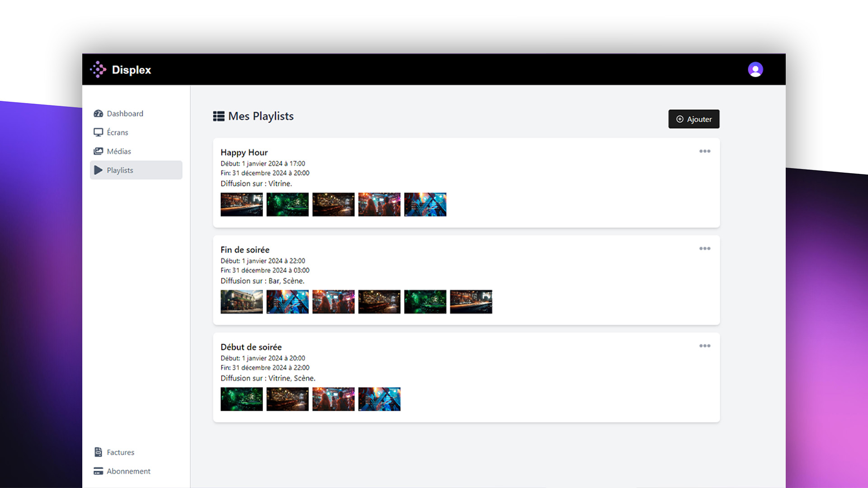
Task: Open the Factures invoice icon
Action: tap(98, 452)
